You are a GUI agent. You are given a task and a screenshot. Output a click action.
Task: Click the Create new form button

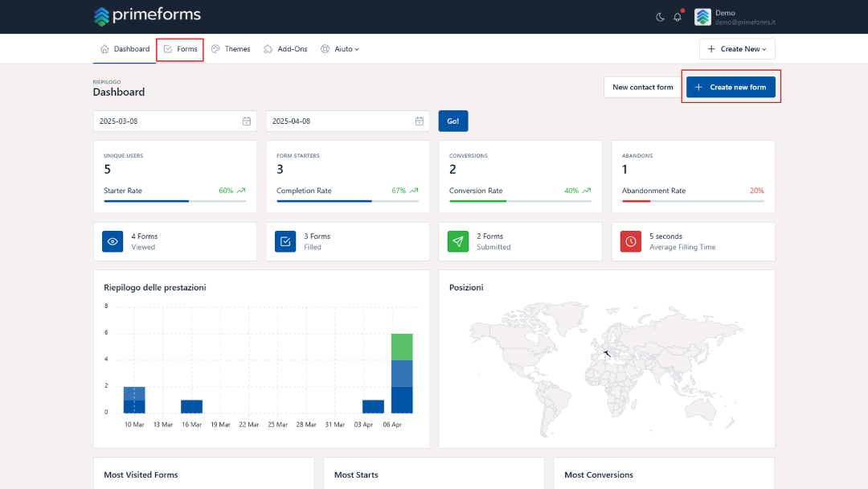(731, 87)
